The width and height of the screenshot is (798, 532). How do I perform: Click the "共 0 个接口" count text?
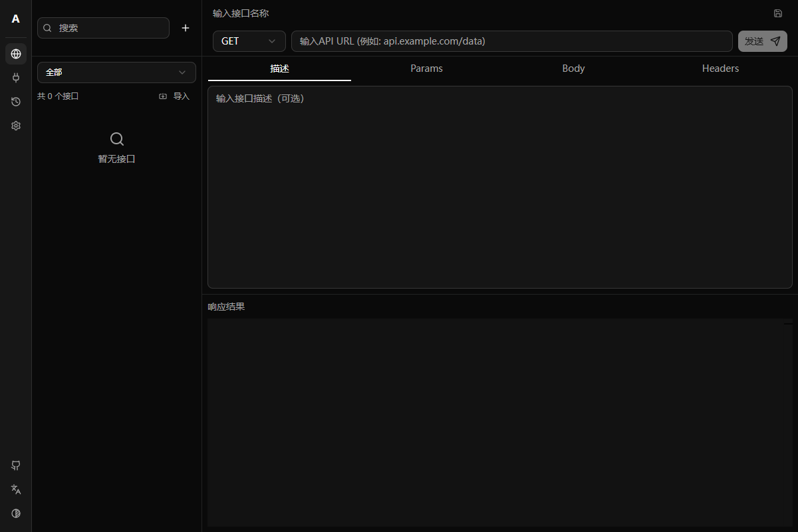[58, 96]
